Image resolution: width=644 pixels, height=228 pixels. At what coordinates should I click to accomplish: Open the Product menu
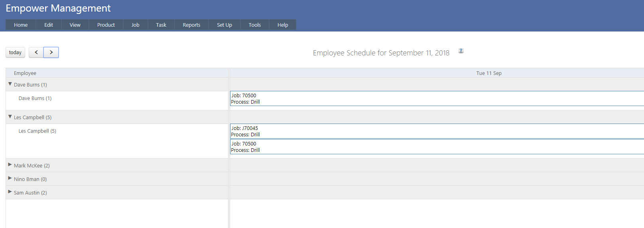click(x=106, y=25)
